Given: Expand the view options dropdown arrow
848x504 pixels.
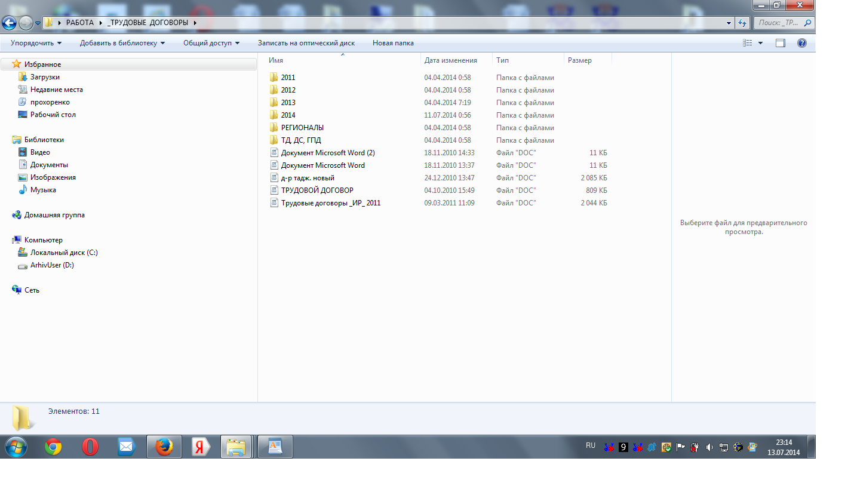Looking at the screenshot, I should coord(760,43).
